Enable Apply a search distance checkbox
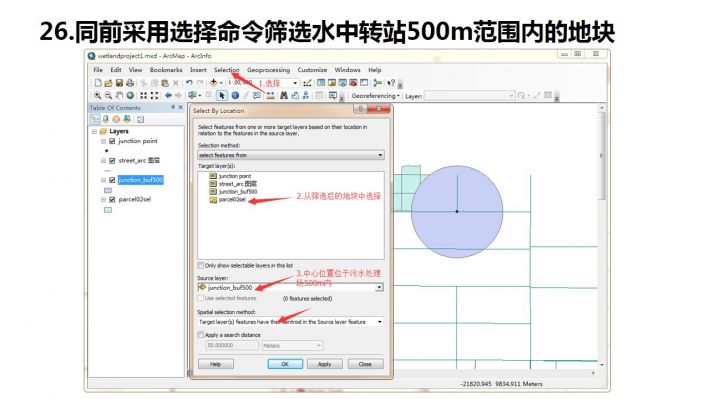 [x=201, y=335]
